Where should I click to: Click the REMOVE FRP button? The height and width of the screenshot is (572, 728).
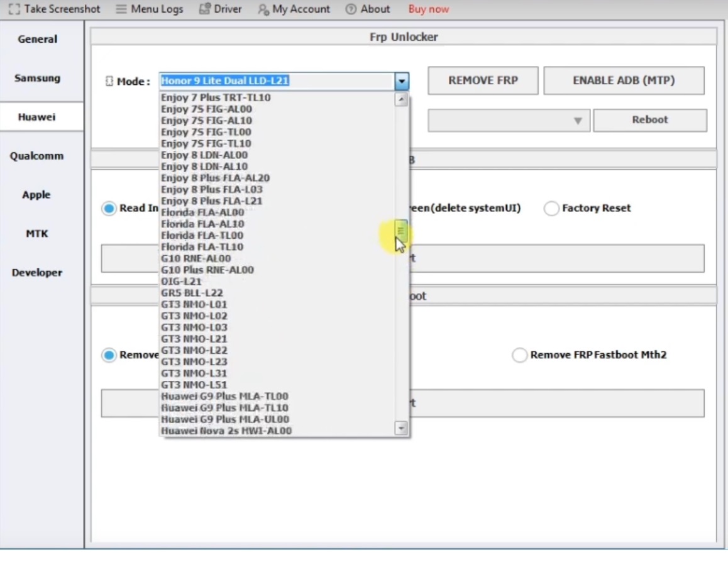click(483, 80)
